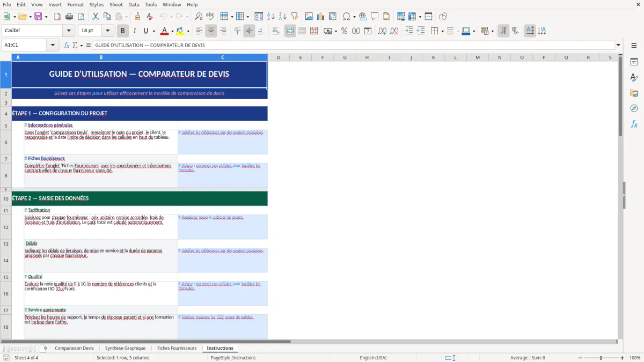Image resolution: width=644 pixels, height=362 pixels.
Task: Toggle merge and center cells
Action: [x=290, y=31]
